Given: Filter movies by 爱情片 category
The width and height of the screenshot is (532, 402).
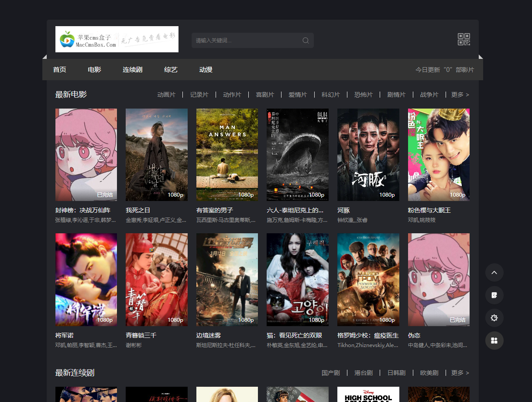Looking at the screenshot, I should tap(298, 95).
